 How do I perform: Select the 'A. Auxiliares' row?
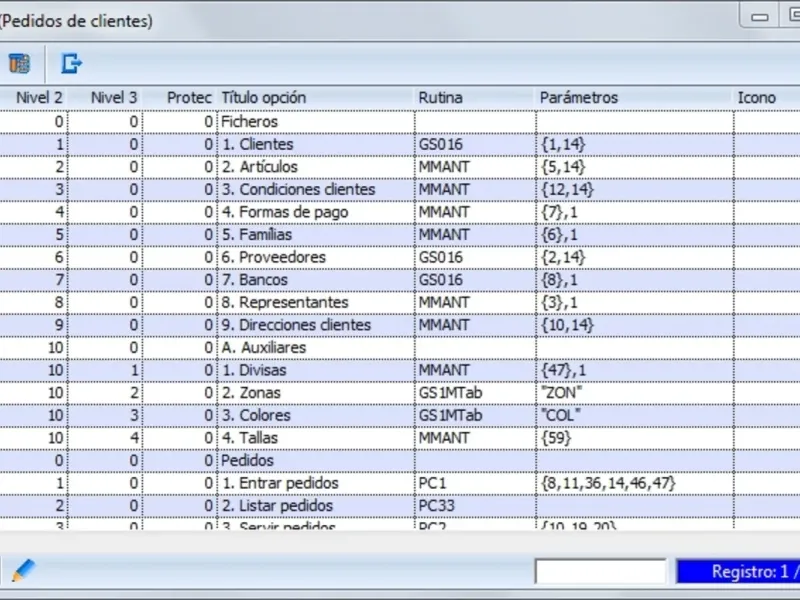(400, 347)
